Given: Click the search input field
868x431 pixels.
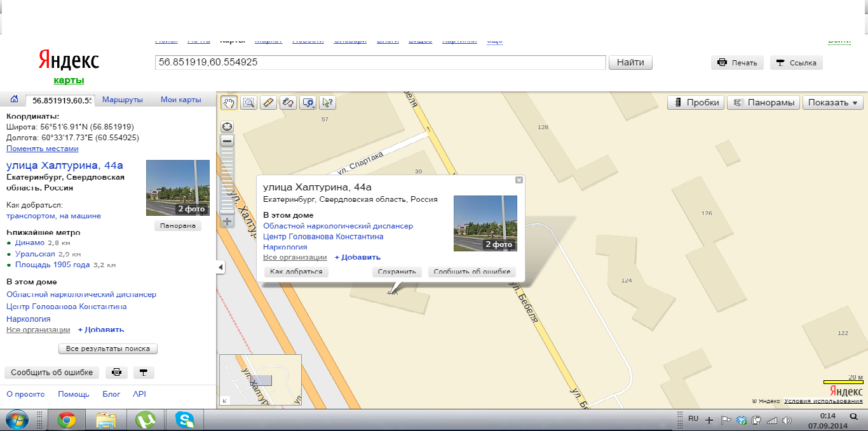Looking at the screenshot, I should (381, 62).
